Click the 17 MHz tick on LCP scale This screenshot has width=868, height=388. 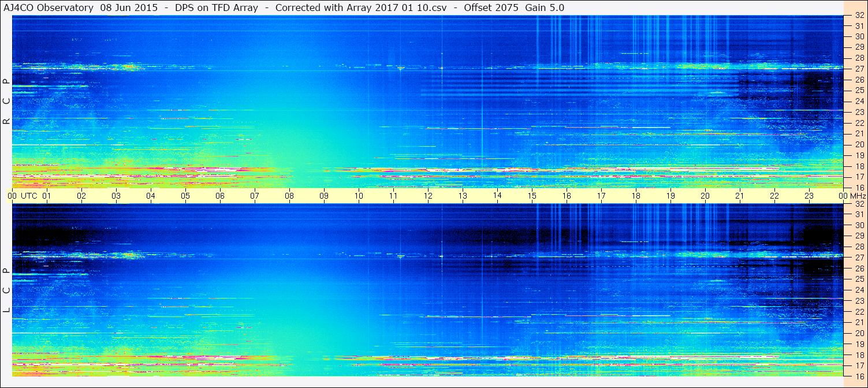[859, 365]
